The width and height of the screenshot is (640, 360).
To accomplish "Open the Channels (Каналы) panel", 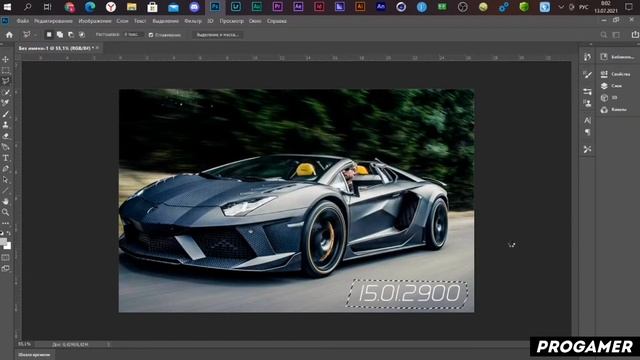I will [x=613, y=110].
